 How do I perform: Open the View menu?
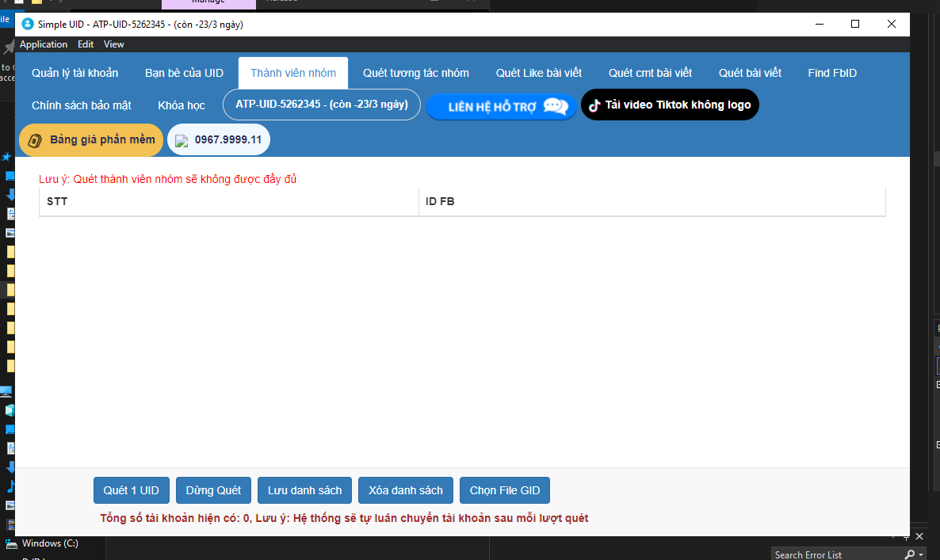point(114,44)
